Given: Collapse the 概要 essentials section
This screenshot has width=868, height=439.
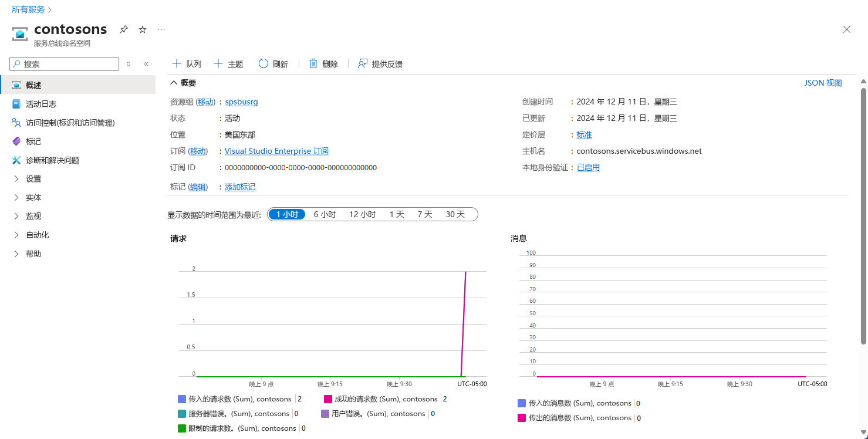Looking at the screenshot, I should pos(174,83).
